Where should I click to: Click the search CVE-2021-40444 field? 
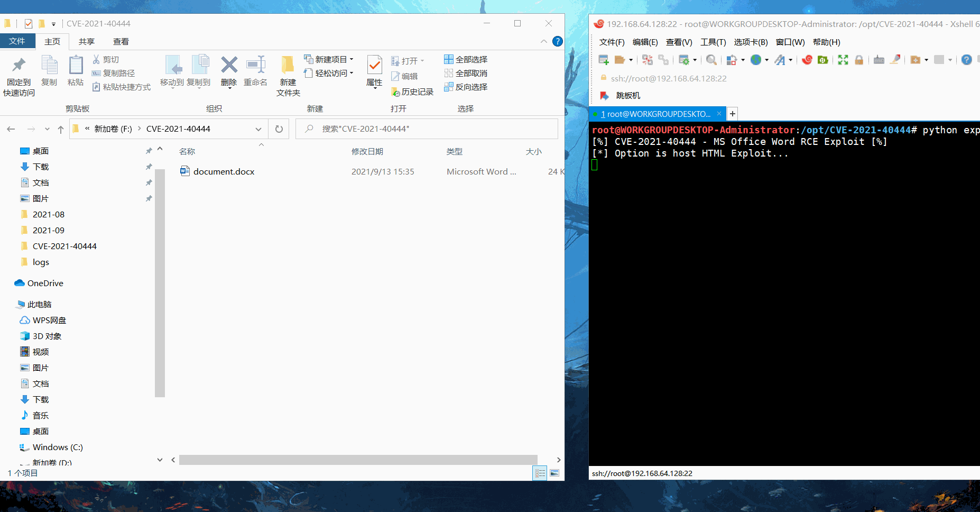coord(427,129)
